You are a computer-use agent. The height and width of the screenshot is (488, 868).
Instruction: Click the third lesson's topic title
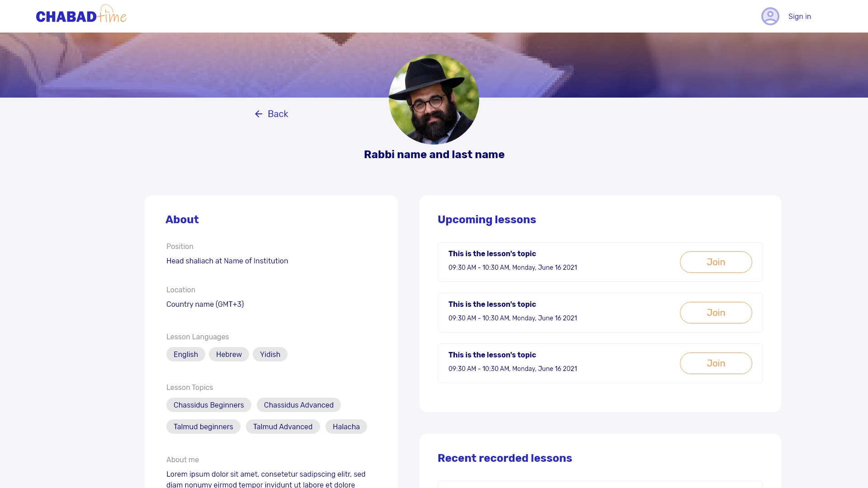click(x=492, y=355)
